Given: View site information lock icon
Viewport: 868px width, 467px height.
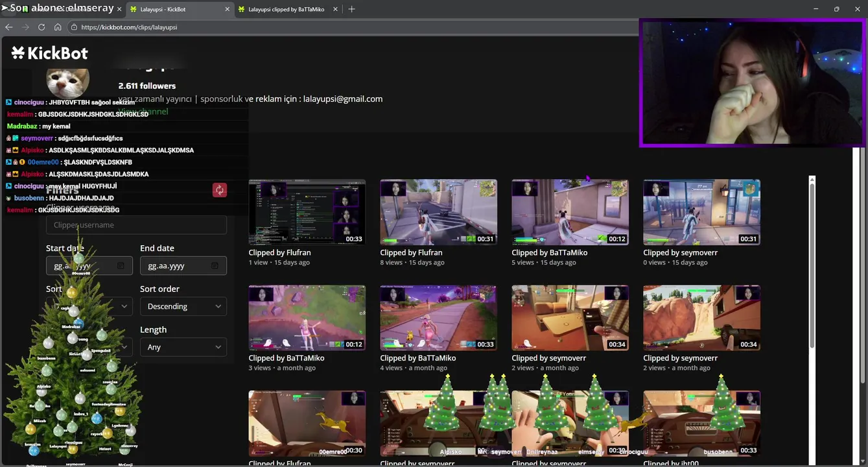Looking at the screenshot, I should tap(75, 27).
